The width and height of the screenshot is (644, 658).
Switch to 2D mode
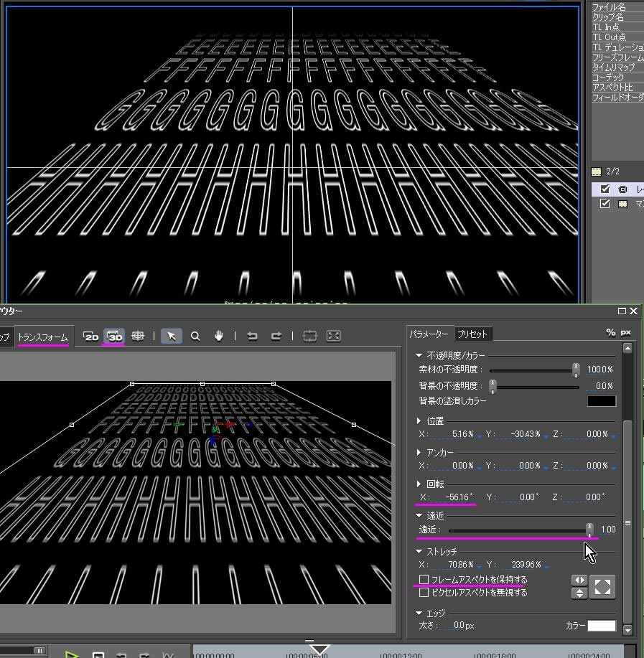91,336
